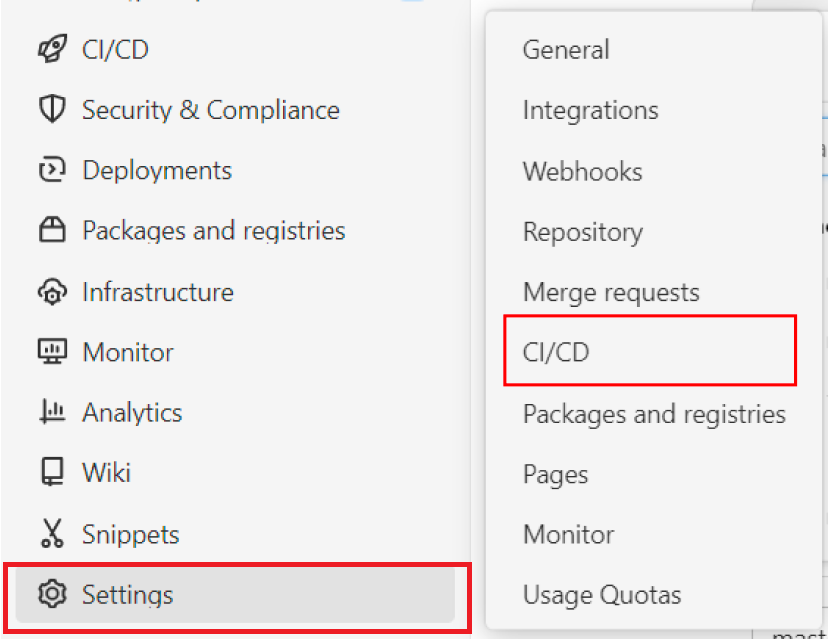Screen dimensions: 828x639
Task: Open Usage Quotas settings
Action: (601, 595)
